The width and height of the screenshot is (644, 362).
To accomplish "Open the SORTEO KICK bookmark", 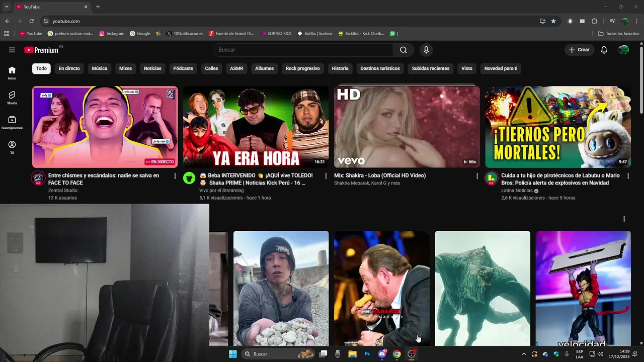I will click(x=276, y=33).
